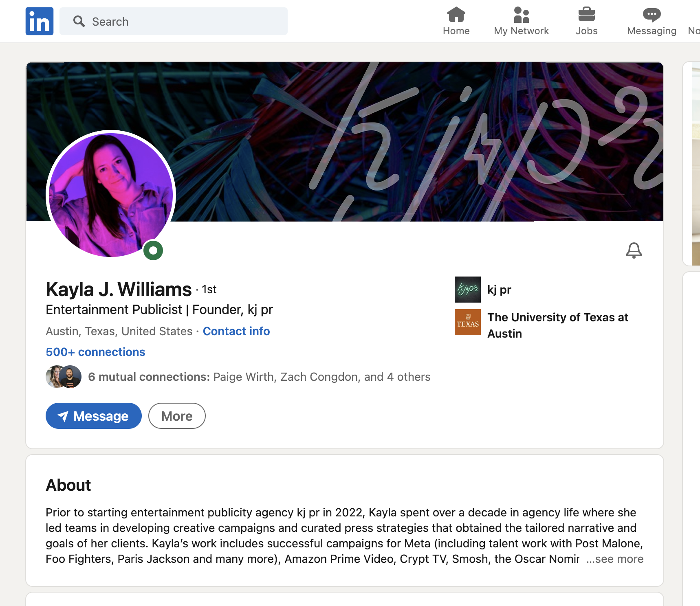Open the More options dropdown
700x606 pixels.
tap(177, 416)
